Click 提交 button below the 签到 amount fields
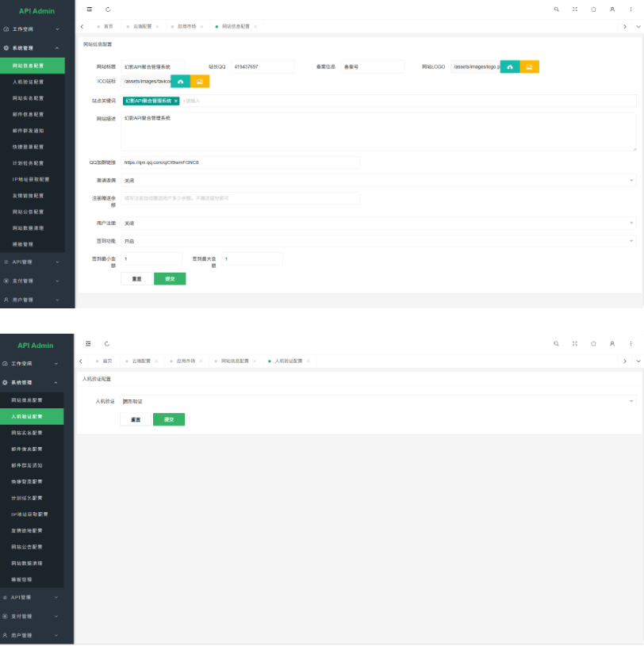The height and width of the screenshot is (646, 644). (170, 279)
